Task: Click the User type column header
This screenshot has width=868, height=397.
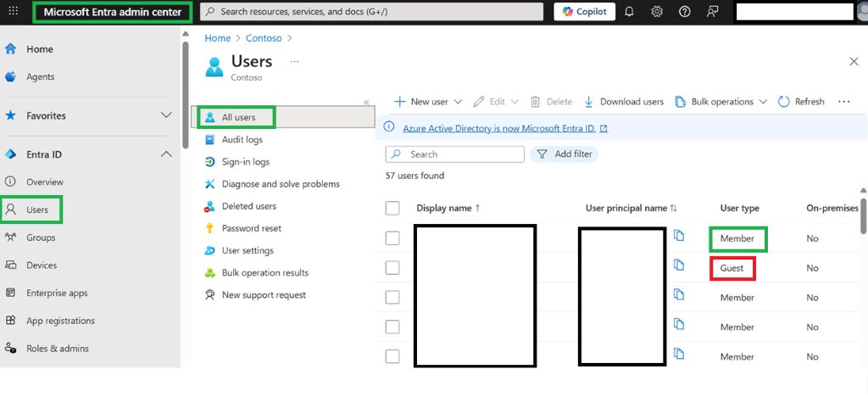Action: tap(739, 208)
